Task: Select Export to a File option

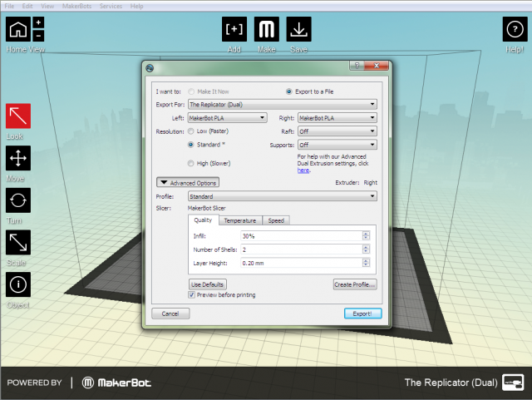Action: [x=288, y=91]
